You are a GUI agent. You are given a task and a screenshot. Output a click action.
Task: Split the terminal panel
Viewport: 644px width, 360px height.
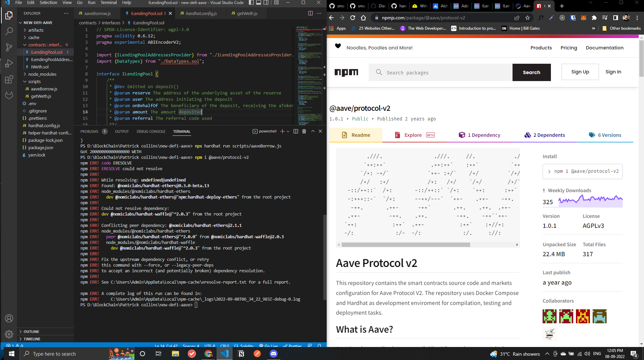[x=296, y=131]
